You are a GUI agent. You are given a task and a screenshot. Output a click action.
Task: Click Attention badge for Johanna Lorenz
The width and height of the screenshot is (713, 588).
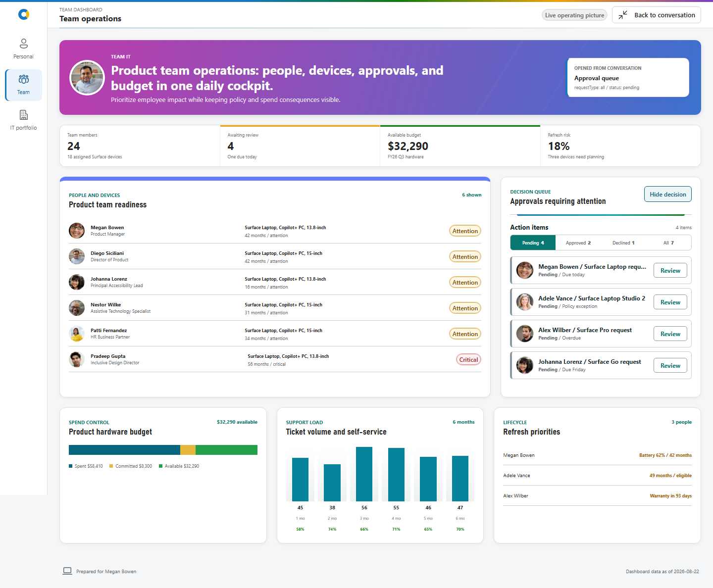tap(465, 283)
